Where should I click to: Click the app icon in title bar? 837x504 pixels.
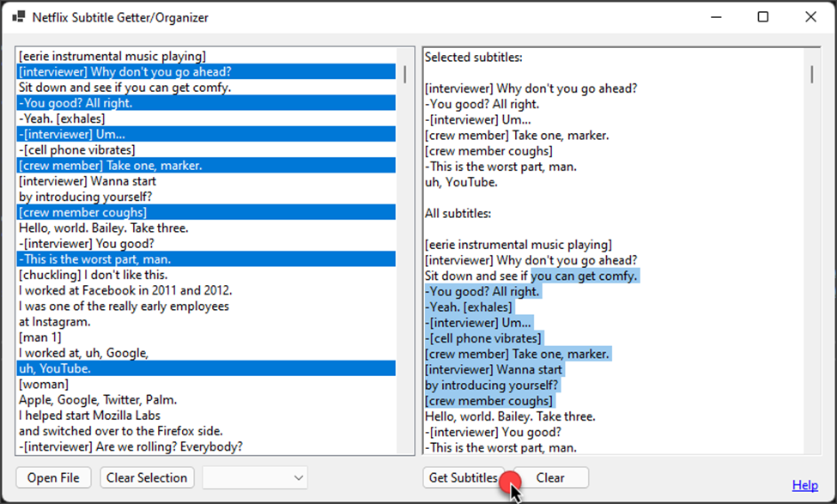click(19, 17)
